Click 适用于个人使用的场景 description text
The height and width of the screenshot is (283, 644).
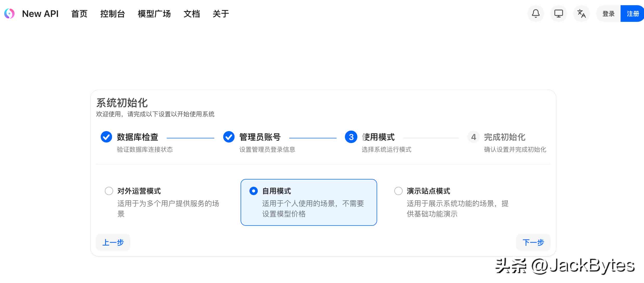[313, 209]
